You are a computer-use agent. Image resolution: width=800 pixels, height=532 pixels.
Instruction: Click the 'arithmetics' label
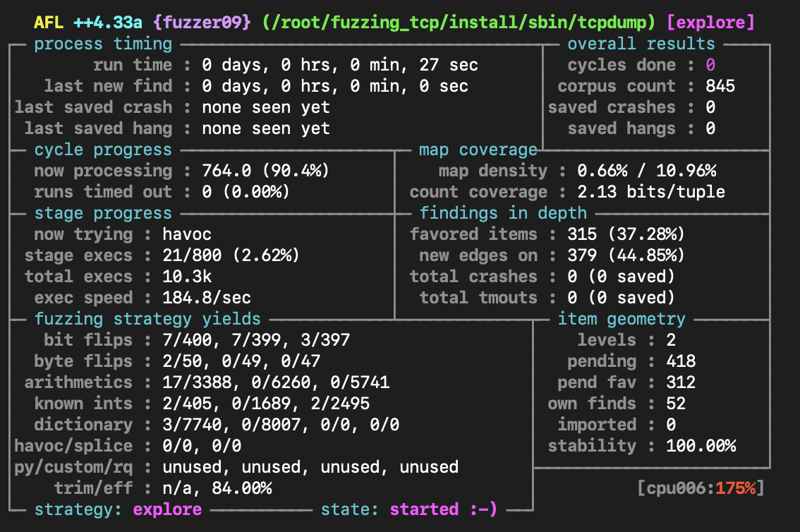(78, 382)
